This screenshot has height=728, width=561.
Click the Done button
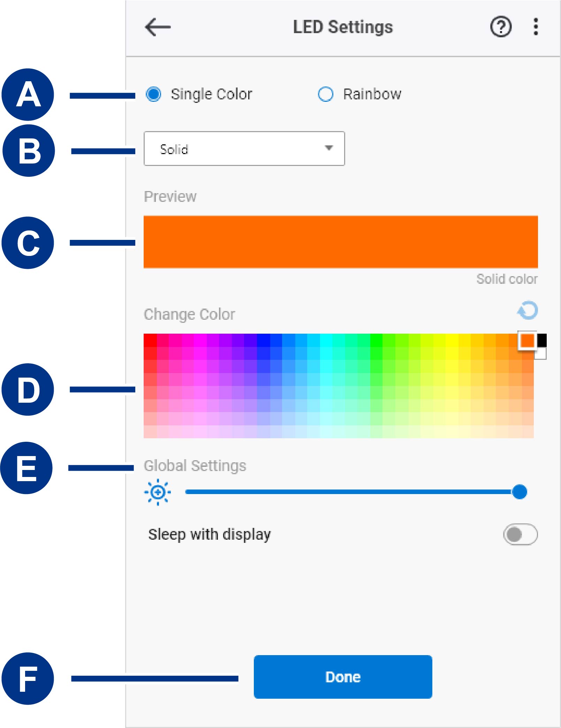pos(343,677)
